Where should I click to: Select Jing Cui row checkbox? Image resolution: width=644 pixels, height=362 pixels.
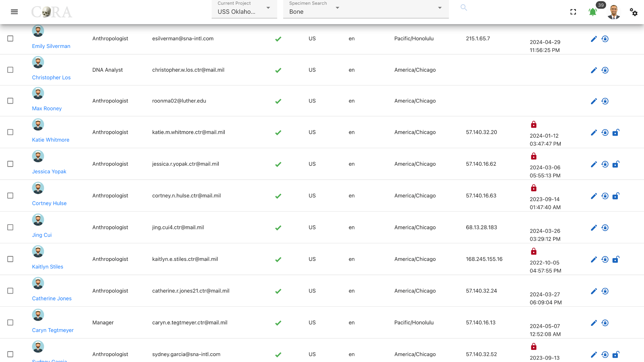pos(10,227)
